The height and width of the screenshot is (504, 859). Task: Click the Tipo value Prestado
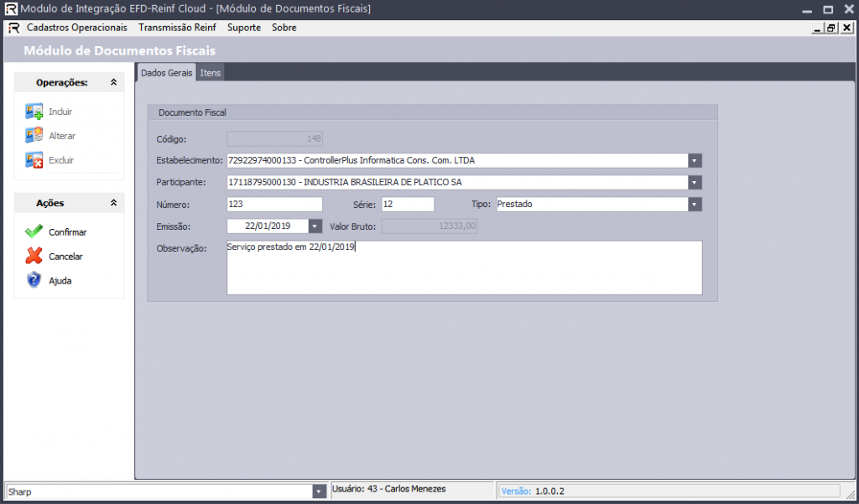click(x=514, y=204)
